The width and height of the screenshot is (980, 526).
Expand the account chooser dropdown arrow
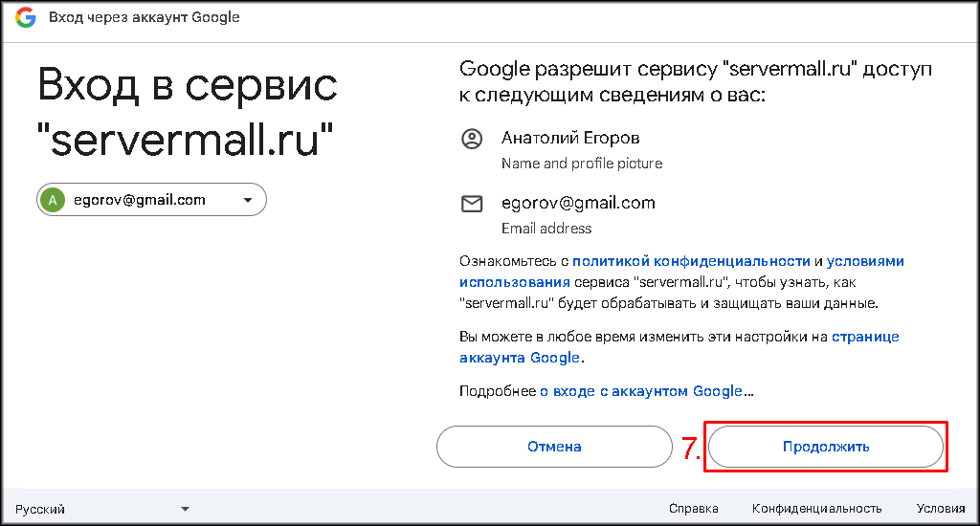pyautogui.click(x=248, y=200)
